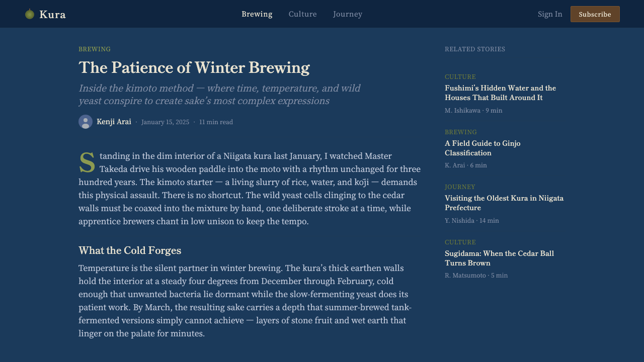The height and width of the screenshot is (362, 644).
Task: Click the CULTURE tag above Fushimi story
Action: [460, 77]
